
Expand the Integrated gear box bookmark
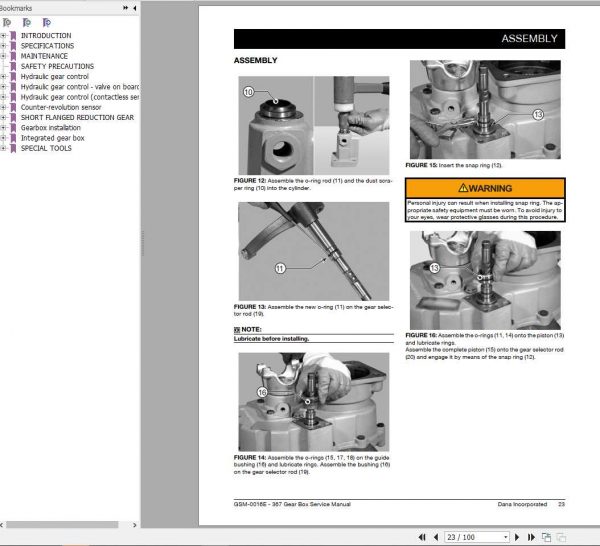(3, 138)
